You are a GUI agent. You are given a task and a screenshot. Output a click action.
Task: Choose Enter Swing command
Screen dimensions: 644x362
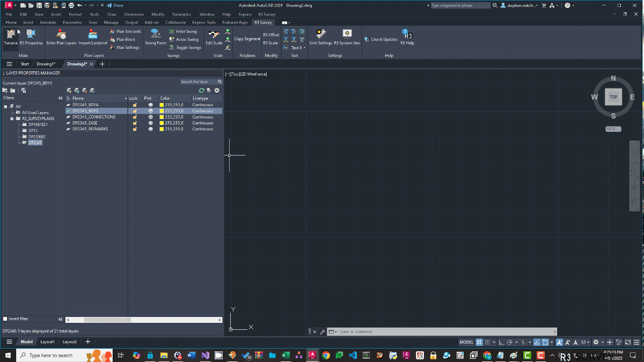coord(183,32)
